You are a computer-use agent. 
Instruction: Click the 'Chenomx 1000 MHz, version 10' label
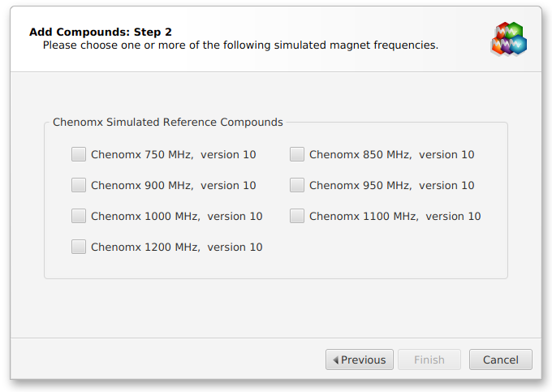(x=177, y=216)
